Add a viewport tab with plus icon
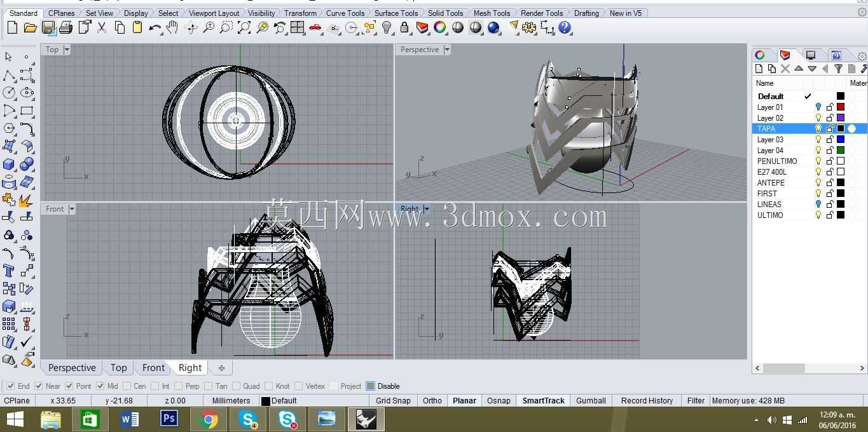868x432 pixels. [x=221, y=368]
